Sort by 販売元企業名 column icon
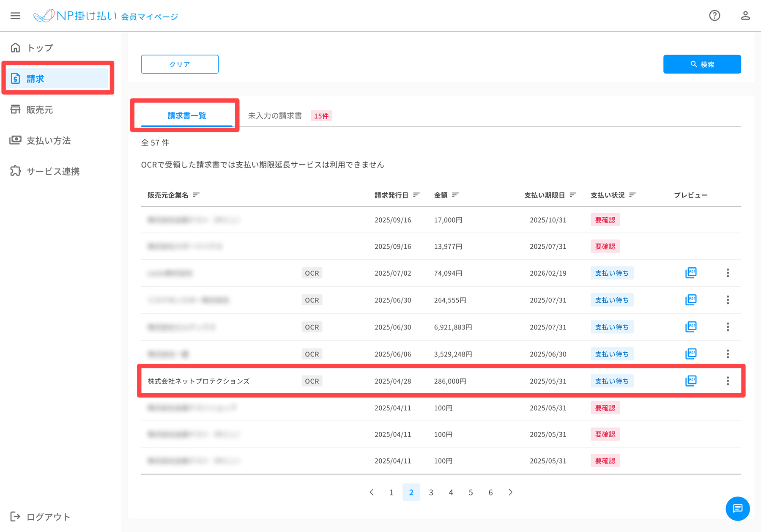Image resolution: width=761 pixels, height=532 pixels. [x=196, y=195]
